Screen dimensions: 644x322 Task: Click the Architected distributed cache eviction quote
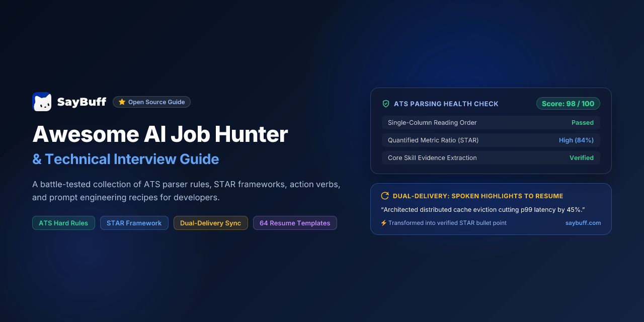point(483,209)
